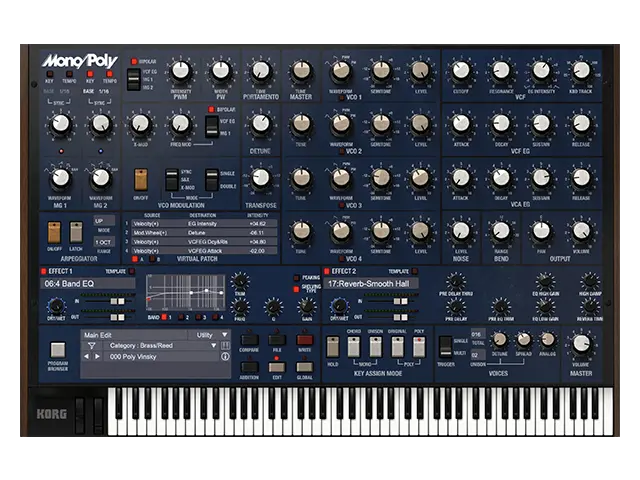Click the keyboard icon next to Category
The height and width of the screenshot is (480, 640).
pyautogui.click(x=225, y=346)
